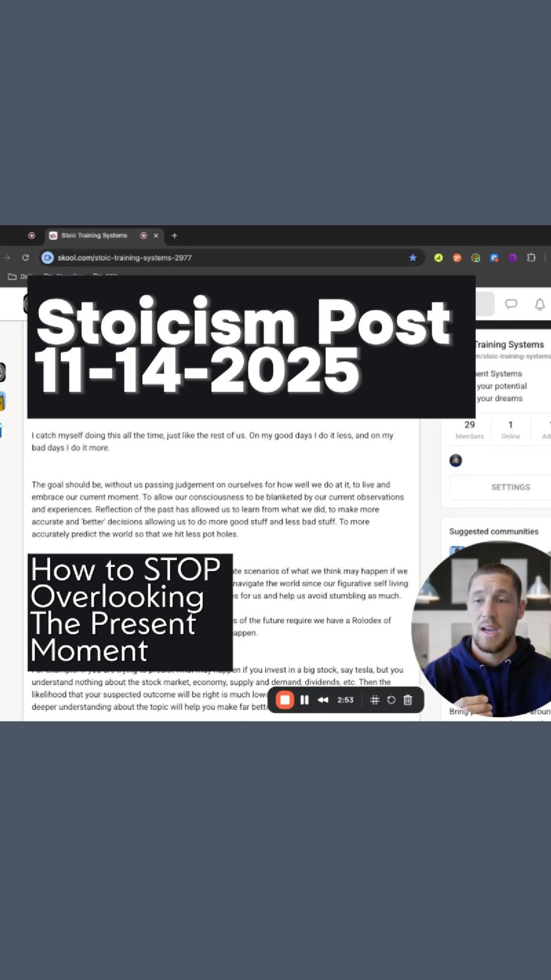Screen dimensions: 551x980
Task: Open a new browser tab
Action: tap(174, 236)
